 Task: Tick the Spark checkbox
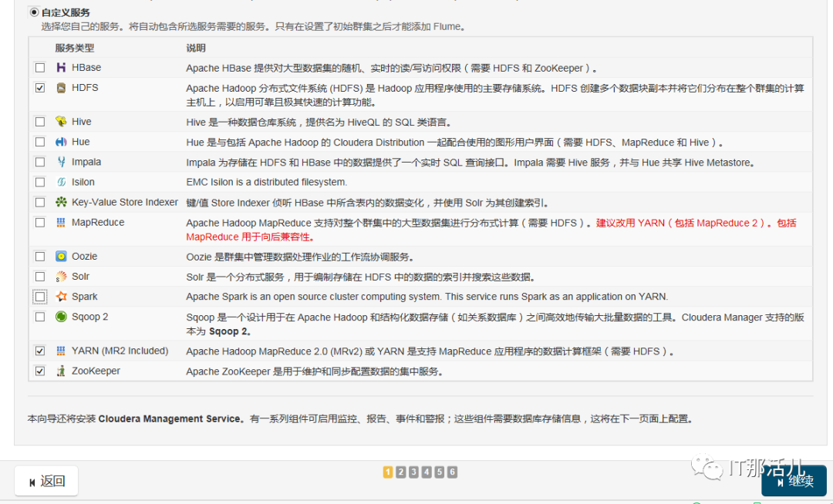point(40,297)
